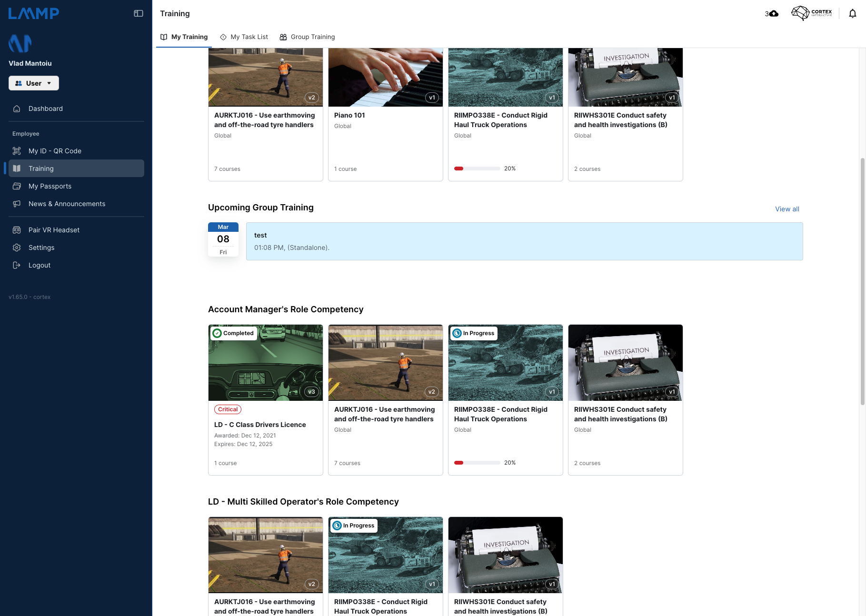The height and width of the screenshot is (616, 866).
Task: Click the Critical tag
Action: [228, 409]
